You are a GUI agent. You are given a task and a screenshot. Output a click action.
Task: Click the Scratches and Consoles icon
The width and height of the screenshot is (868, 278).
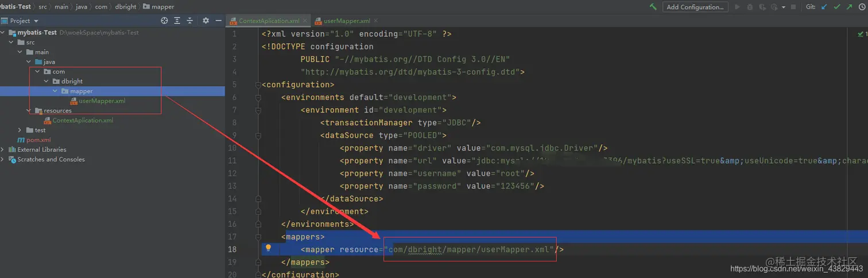pyautogui.click(x=12, y=160)
